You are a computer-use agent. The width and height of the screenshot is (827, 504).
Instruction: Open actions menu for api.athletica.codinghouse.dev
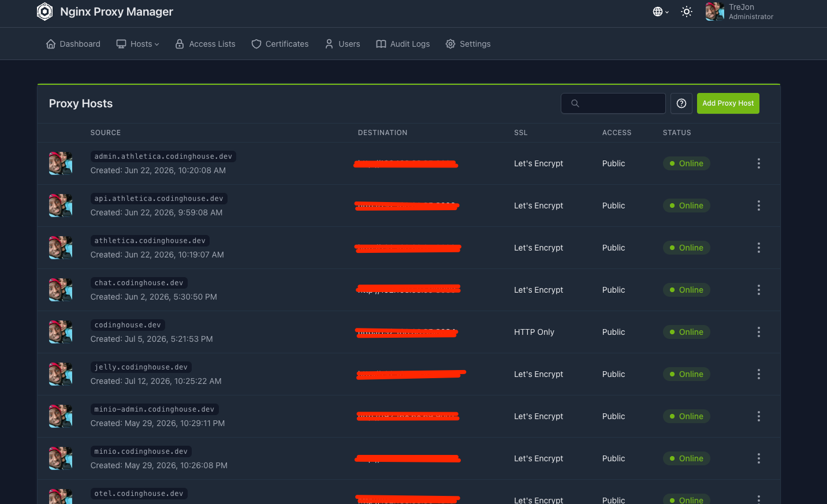pos(759,206)
